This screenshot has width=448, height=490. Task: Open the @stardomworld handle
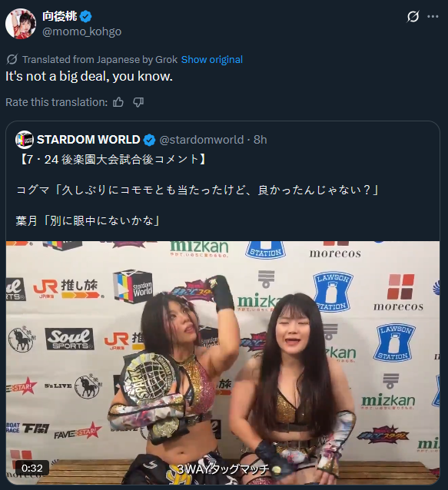pyautogui.click(x=201, y=140)
